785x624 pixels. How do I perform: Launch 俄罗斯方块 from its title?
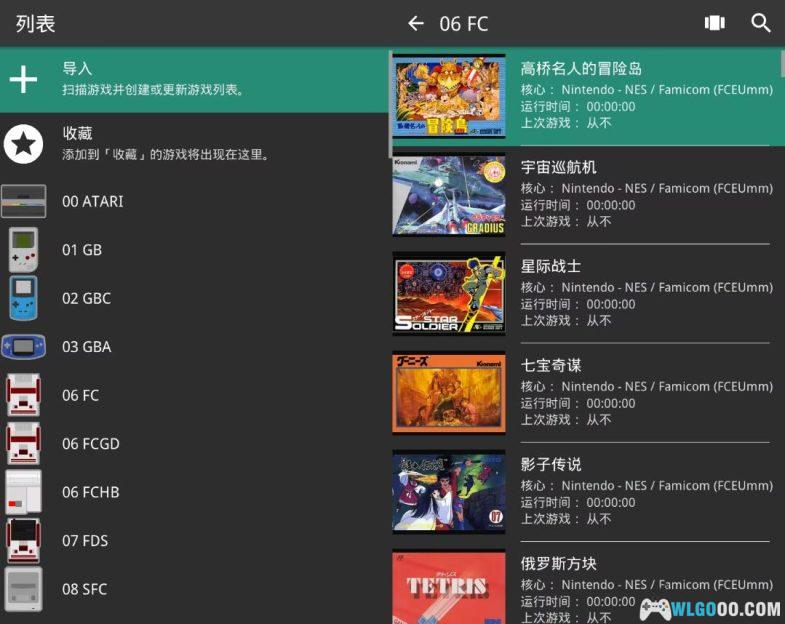pyautogui.click(x=558, y=564)
